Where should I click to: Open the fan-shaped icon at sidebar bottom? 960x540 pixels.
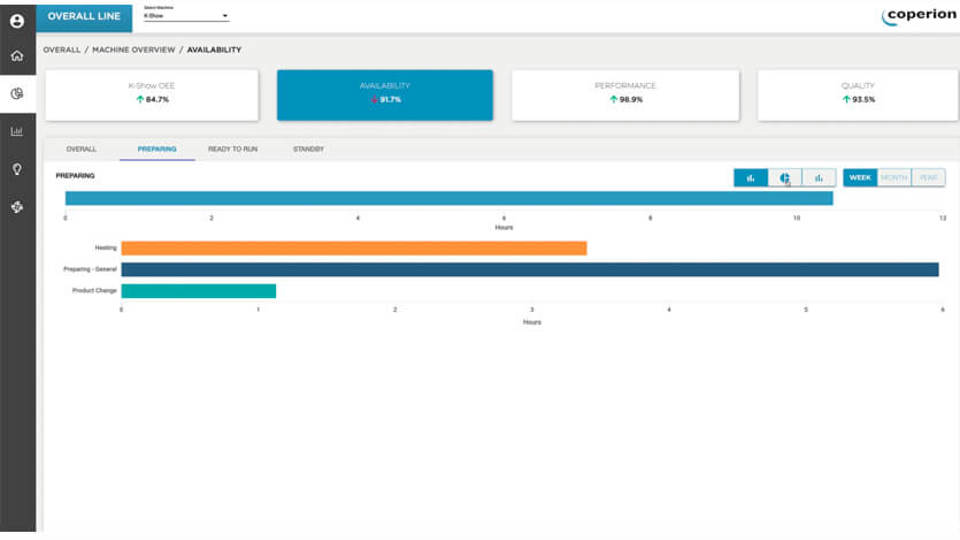(17, 207)
